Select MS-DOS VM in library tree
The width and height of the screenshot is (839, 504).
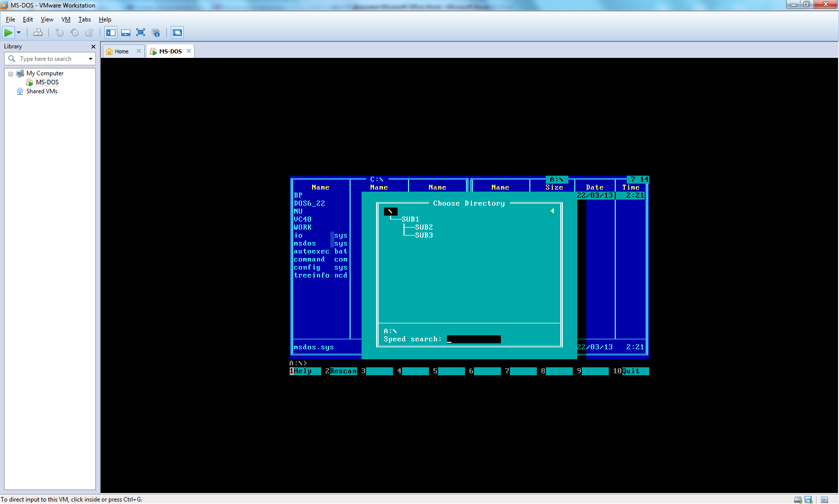[47, 82]
